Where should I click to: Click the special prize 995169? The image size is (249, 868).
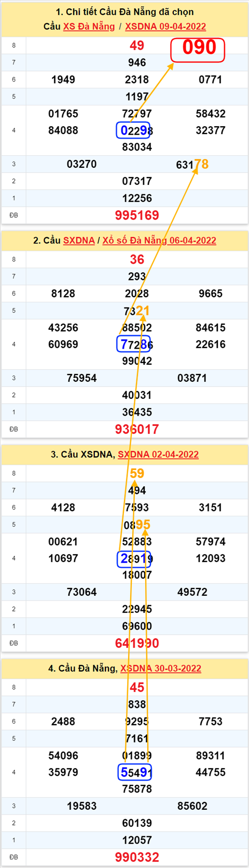(137, 215)
